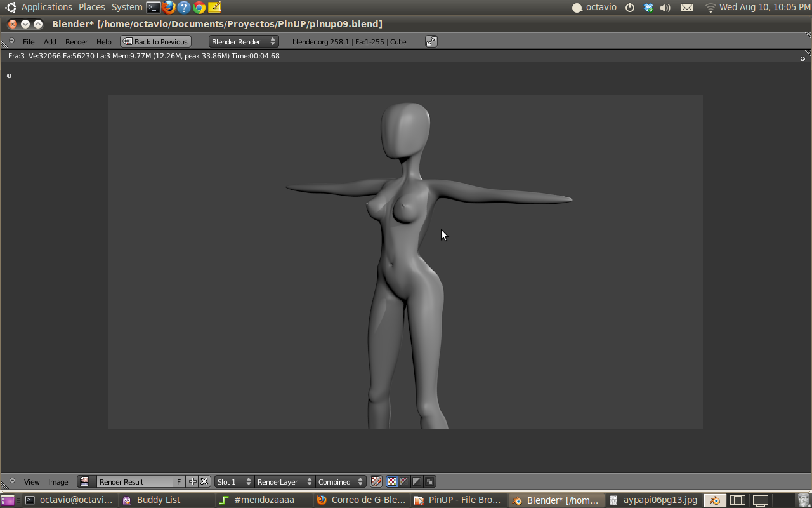This screenshot has width=812, height=508.
Task: Open the Slot 1 render slot dropdown
Action: pyautogui.click(x=233, y=481)
